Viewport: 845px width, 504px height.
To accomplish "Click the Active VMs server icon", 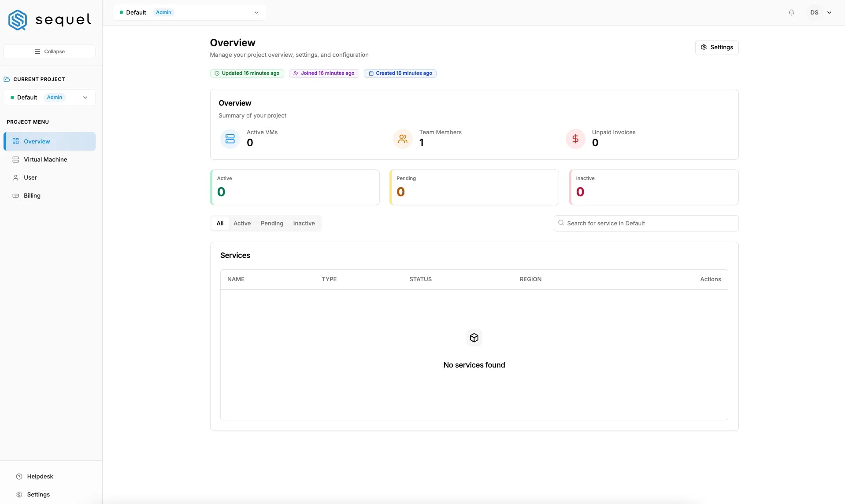I will coord(230,139).
